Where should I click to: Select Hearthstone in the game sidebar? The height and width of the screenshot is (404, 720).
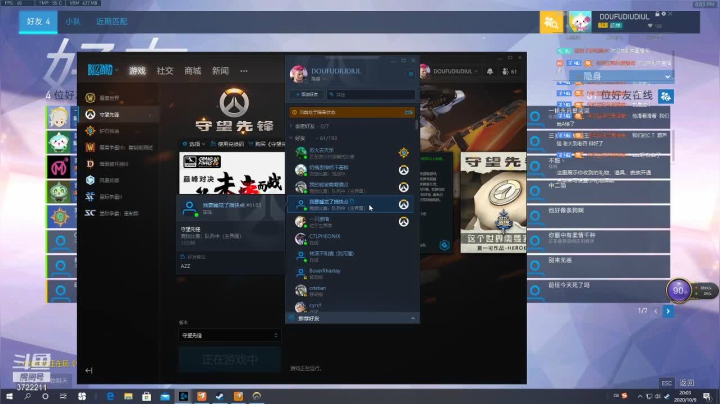[118, 131]
